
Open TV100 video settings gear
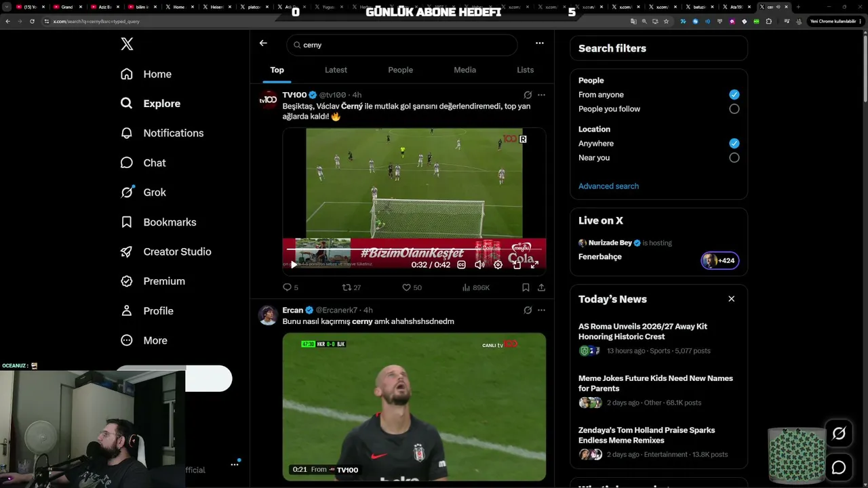pos(498,265)
